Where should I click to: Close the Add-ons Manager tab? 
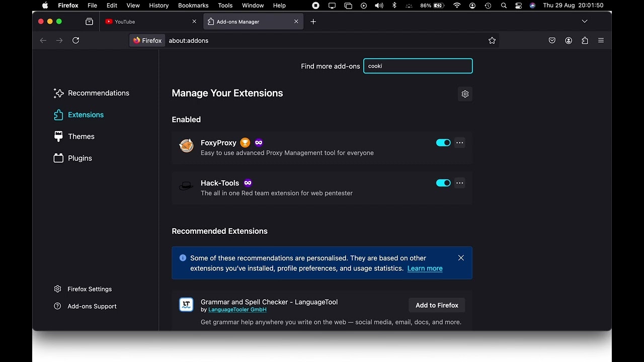[296, 22]
